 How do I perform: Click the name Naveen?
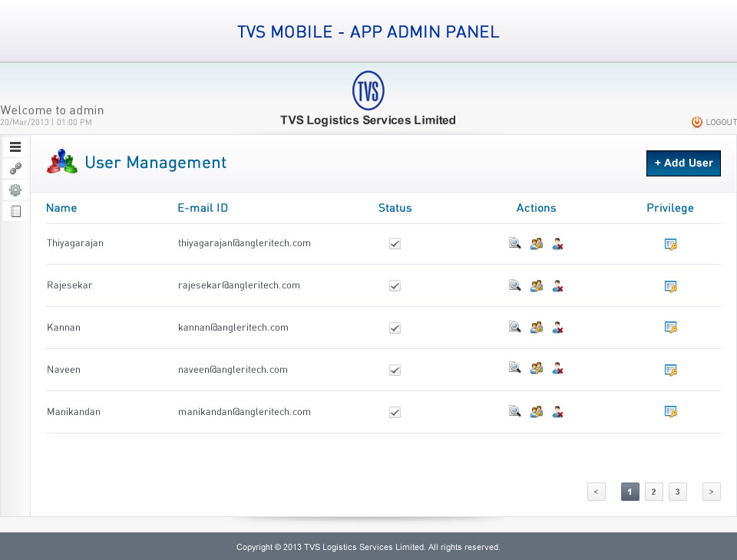[x=64, y=370]
